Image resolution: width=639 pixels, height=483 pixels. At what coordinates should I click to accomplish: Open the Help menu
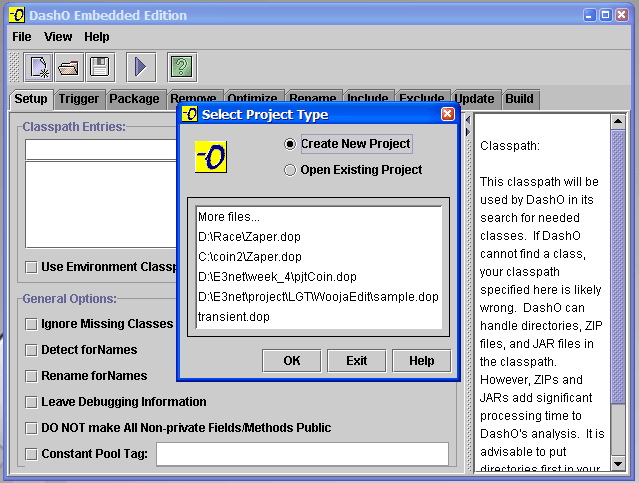coord(97,37)
